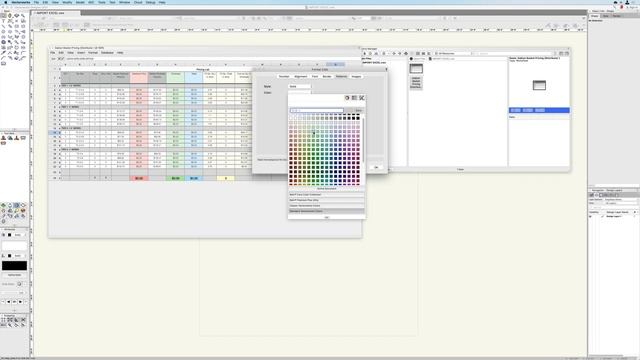Switch to the Alignment tab in Format Cells
The image size is (640, 360).
tap(301, 76)
